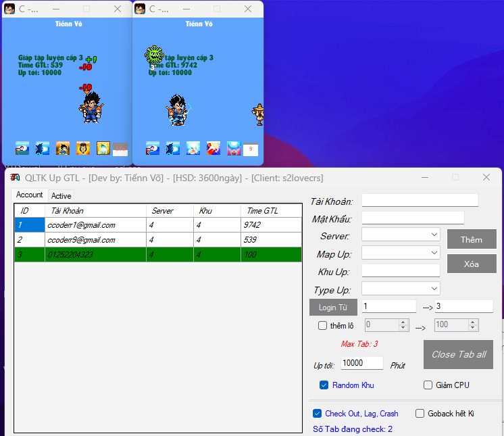The image size is (504, 436).
Task: Uncheck the Random Khu option
Action: pos(325,385)
